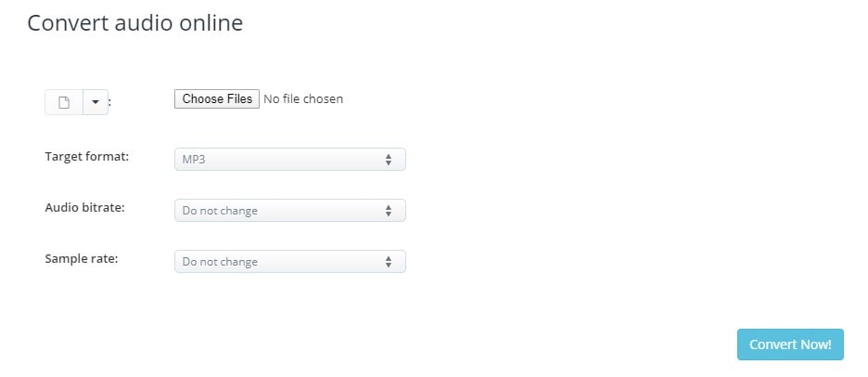Click the Audio bitrate up-down arrows
This screenshot has width=868, height=377.
(389, 211)
